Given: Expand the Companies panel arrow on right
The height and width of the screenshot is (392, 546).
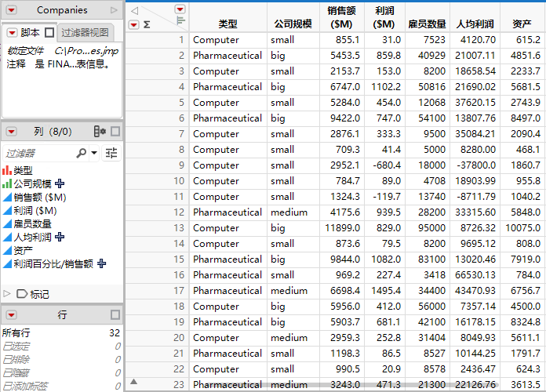Looking at the screenshot, I should (x=114, y=10).
